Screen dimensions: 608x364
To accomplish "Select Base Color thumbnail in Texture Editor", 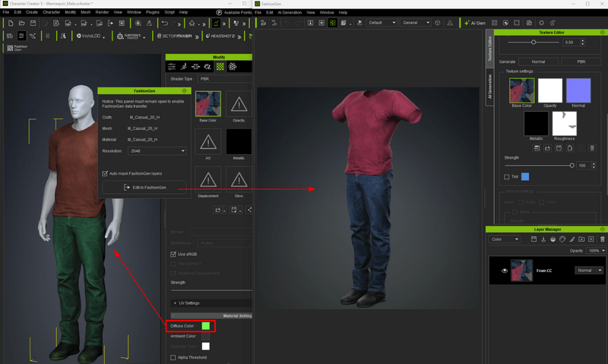I will point(521,90).
